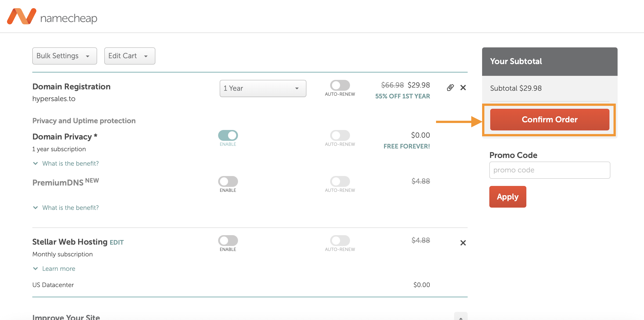Open the Bulk Settings dropdown

tap(65, 56)
